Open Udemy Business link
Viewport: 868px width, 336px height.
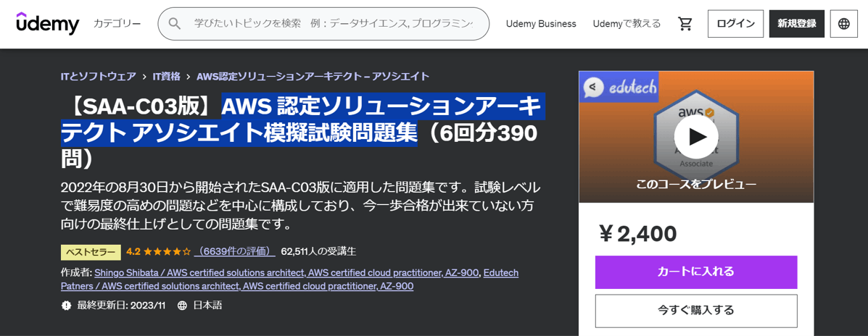pyautogui.click(x=541, y=24)
